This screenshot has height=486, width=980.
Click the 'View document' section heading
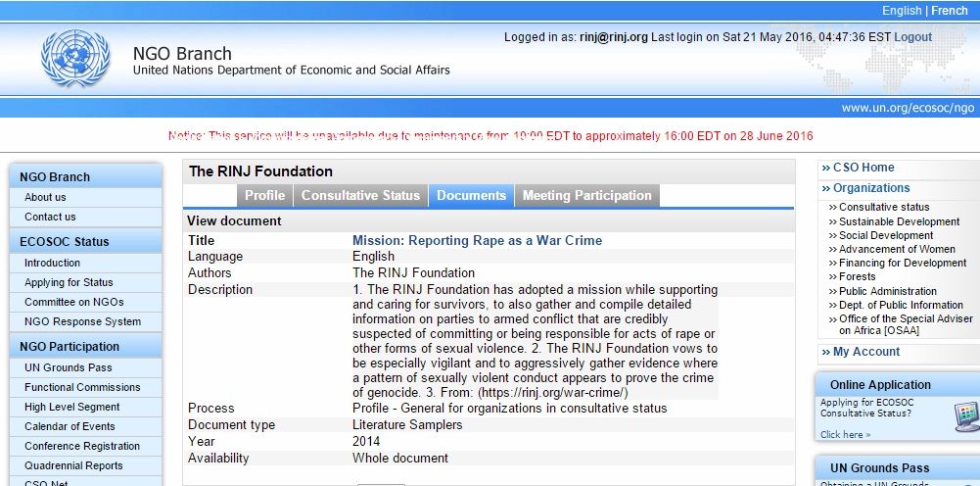[234, 220]
